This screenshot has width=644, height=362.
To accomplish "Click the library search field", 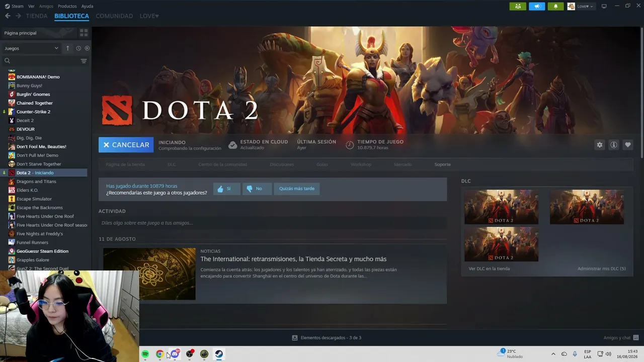I will coord(41,61).
